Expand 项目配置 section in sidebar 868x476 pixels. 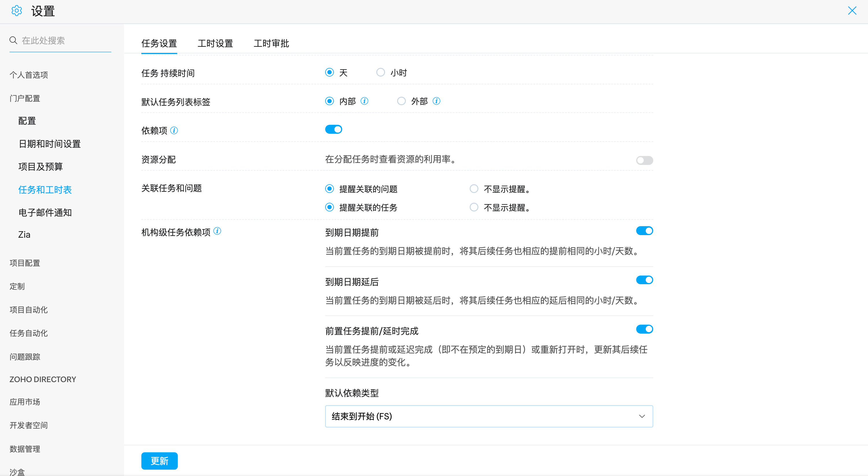[25, 263]
